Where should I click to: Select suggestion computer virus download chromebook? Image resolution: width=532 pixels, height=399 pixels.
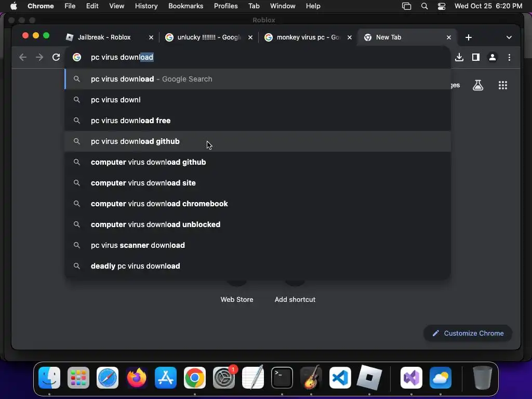click(x=258, y=204)
